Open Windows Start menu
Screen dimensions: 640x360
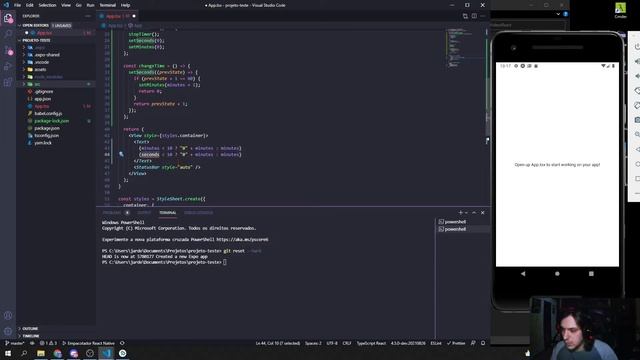(8, 353)
